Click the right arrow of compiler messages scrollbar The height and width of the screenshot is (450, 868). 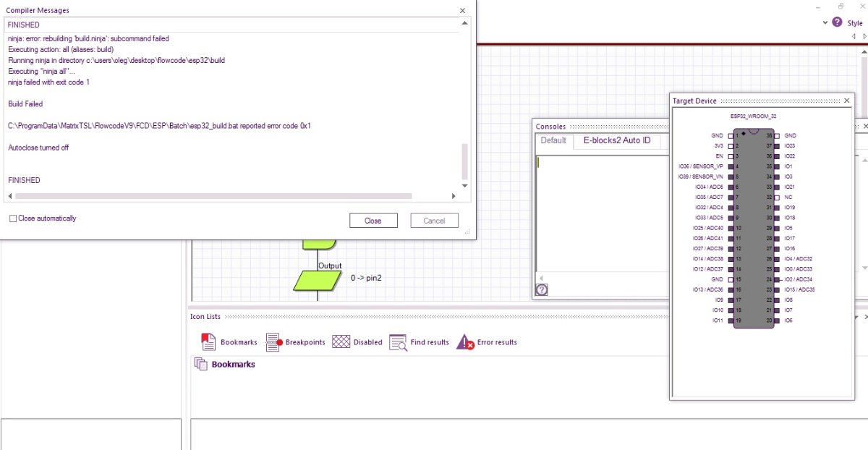point(454,196)
